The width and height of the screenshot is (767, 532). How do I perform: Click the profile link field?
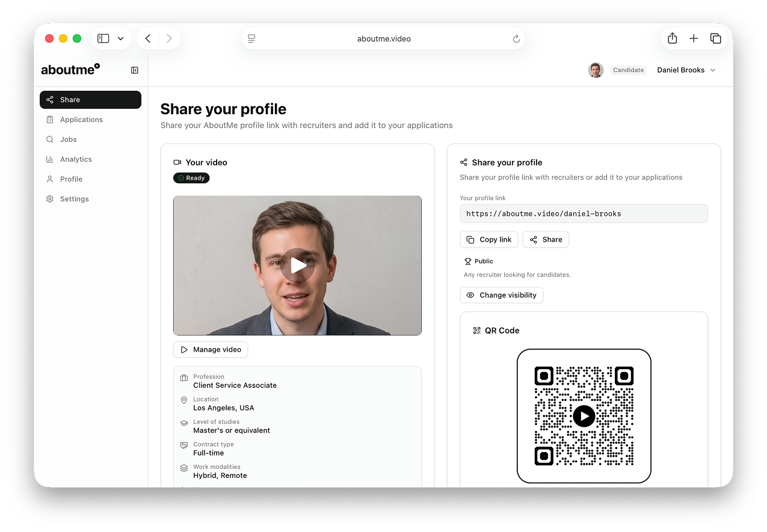(x=584, y=213)
